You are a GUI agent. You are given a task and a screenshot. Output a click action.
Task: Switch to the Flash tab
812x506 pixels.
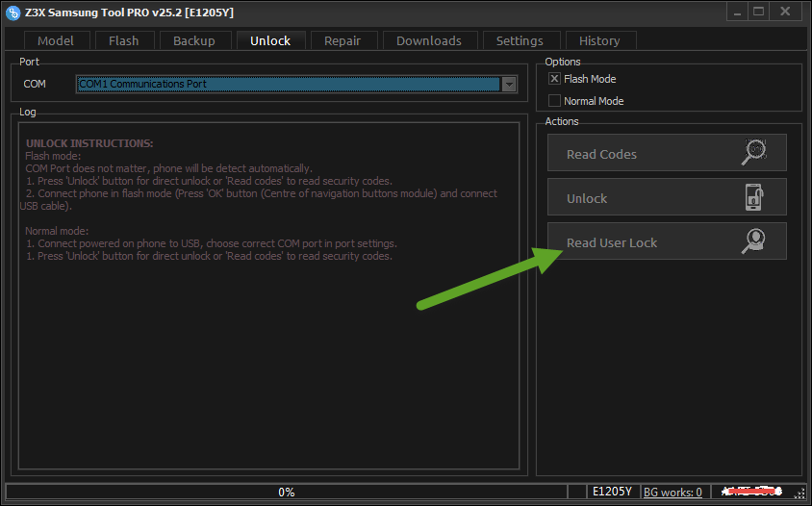pos(124,41)
